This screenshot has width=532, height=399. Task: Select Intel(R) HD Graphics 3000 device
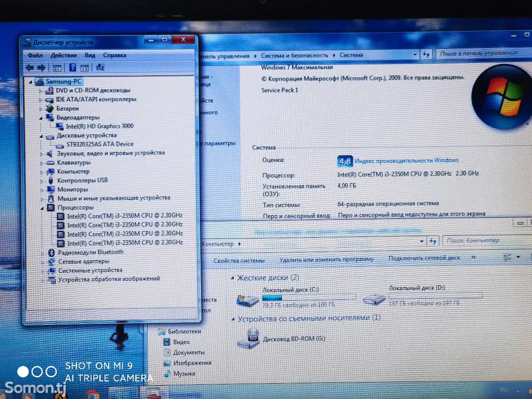pyautogui.click(x=99, y=126)
